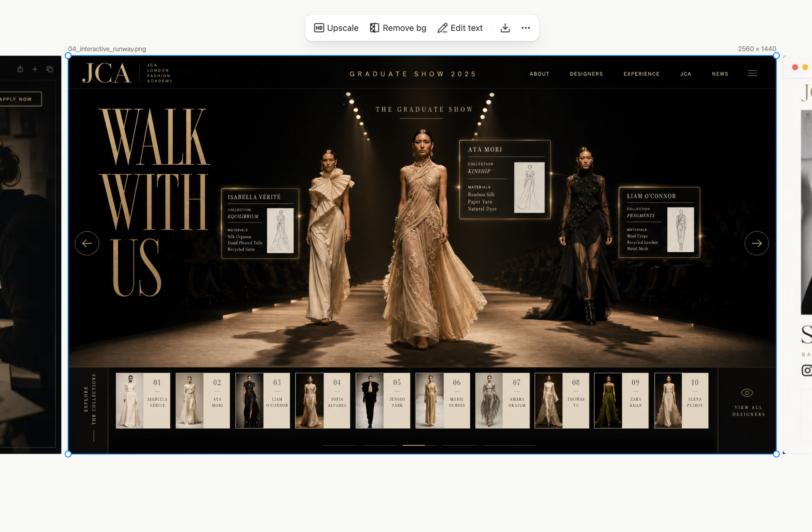Open collection 08 Thomas Yu thumbnail
This screenshot has width=812, height=532.
562,400
